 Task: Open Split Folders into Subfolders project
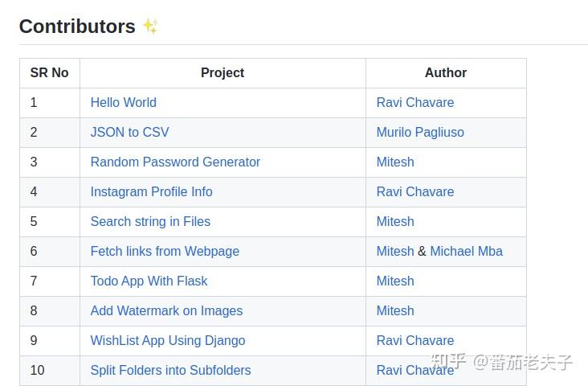[170, 370]
